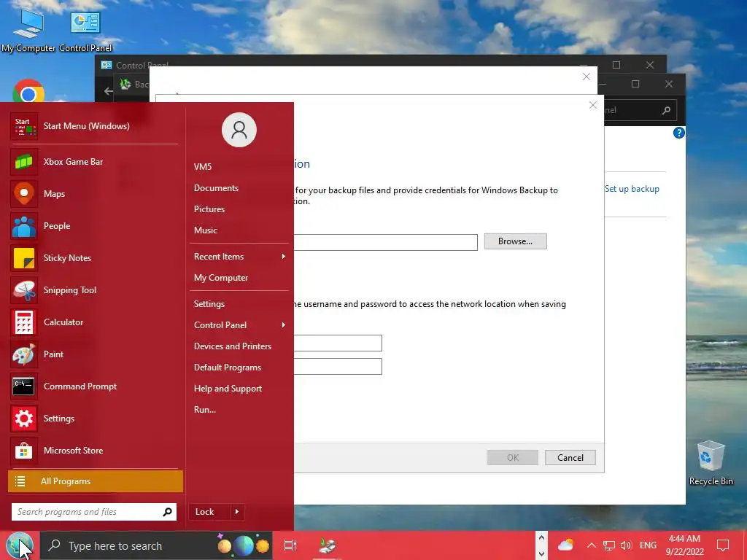
Task: Select the Run... entry
Action: (x=205, y=410)
